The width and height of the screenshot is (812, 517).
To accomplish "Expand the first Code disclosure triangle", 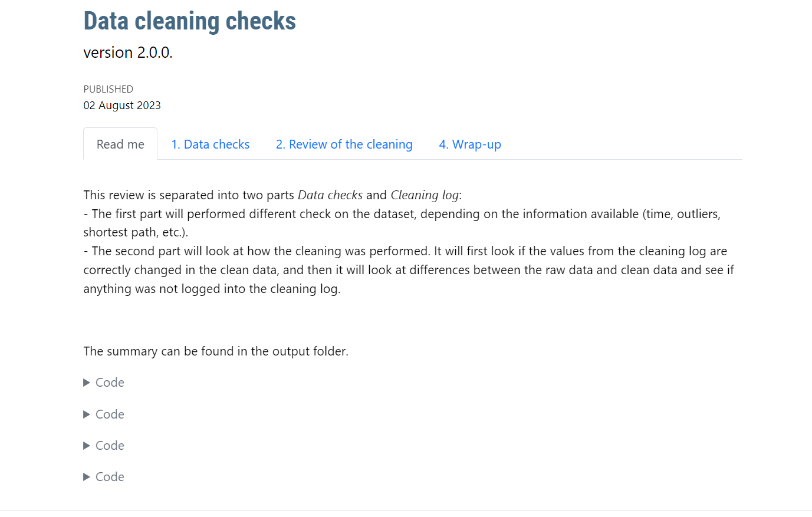I will click(87, 383).
